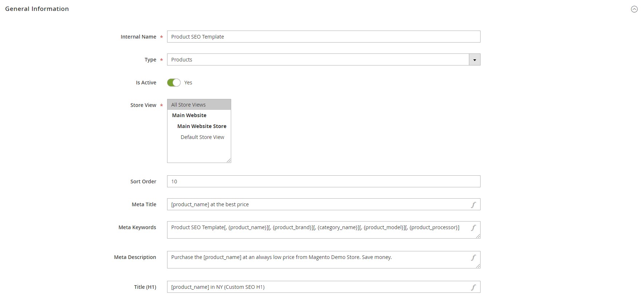Collapse the General Information section
The image size is (644, 299).
coord(634,9)
